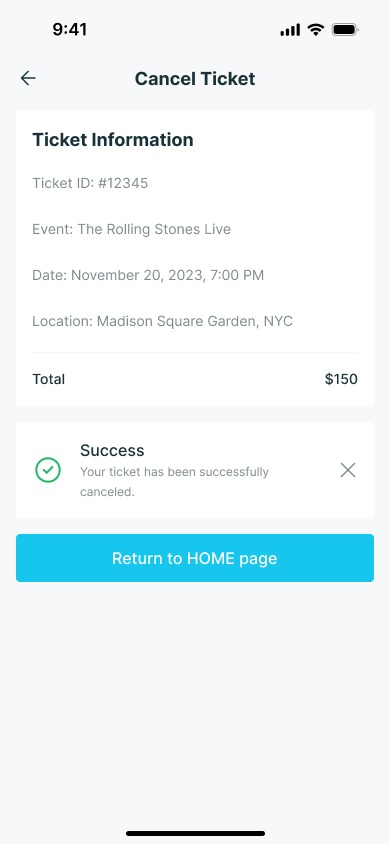The image size is (390, 844).
Task: Click the green checkmark success icon
Action: coord(48,470)
